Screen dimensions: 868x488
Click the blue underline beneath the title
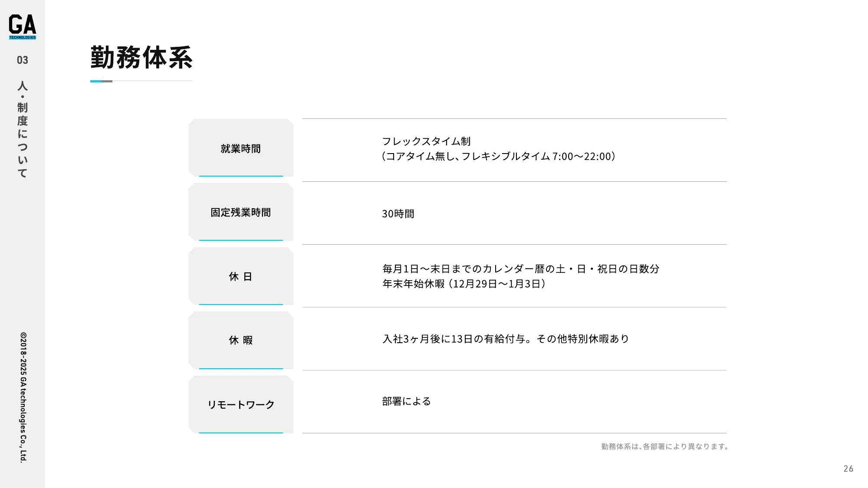[x=96, y=81]
